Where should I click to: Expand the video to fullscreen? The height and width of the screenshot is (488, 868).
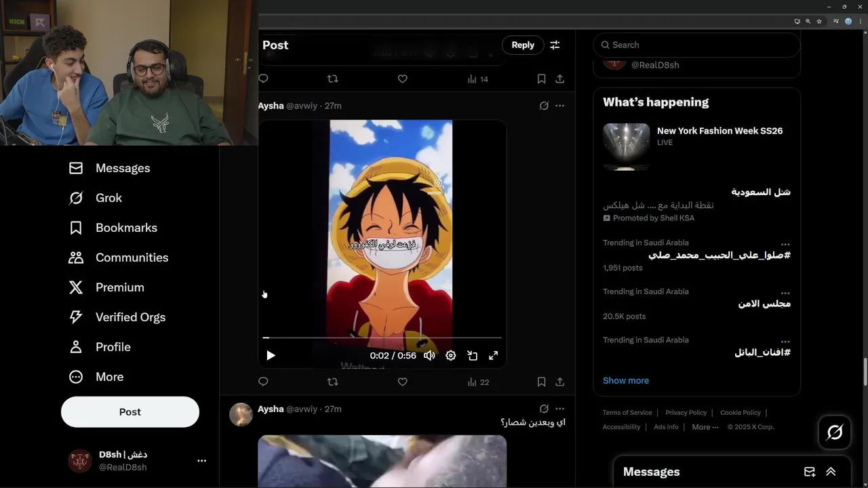494,355
